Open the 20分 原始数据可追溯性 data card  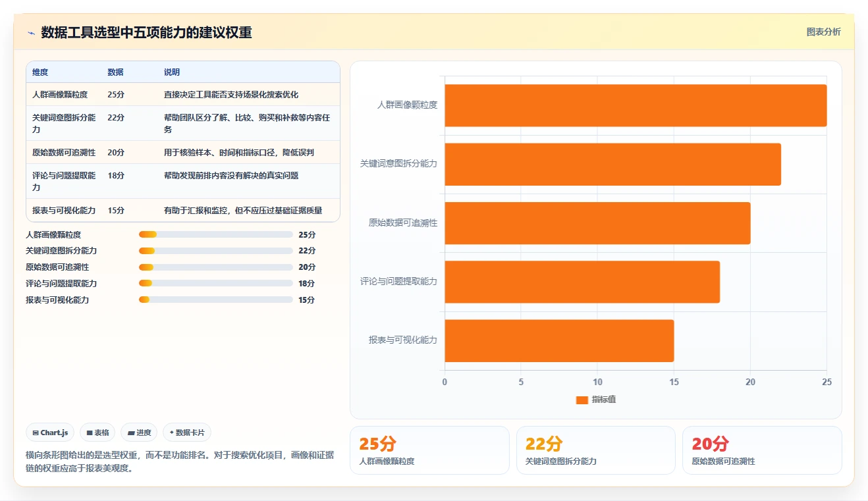[x=762, y=450]
